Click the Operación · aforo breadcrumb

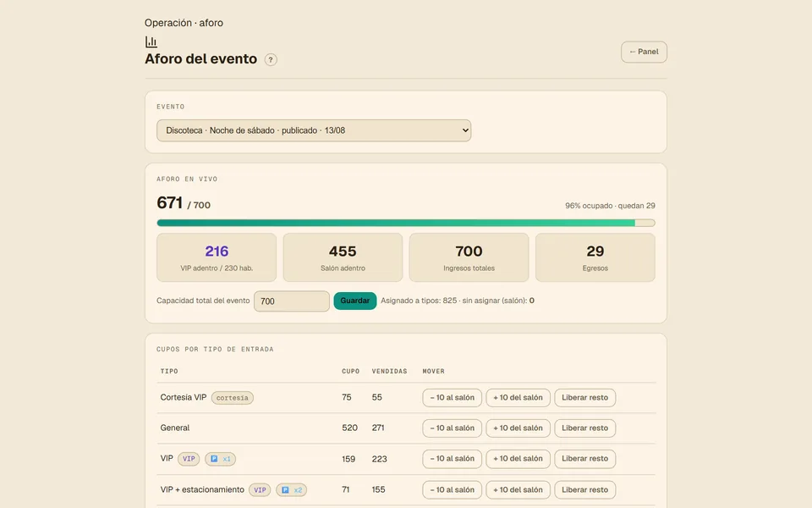click(x=184, y=23)
